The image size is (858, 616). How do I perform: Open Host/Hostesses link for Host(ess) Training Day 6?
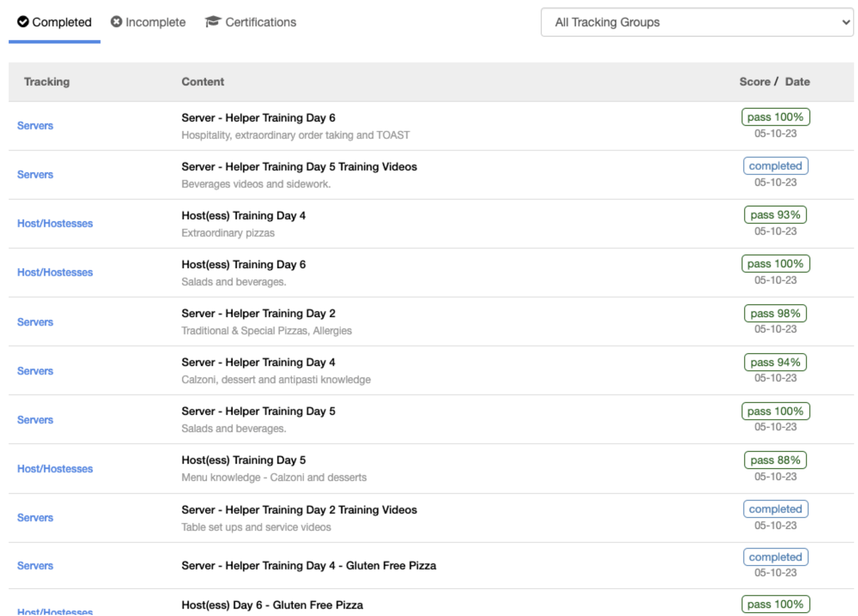tap(55, 272)
